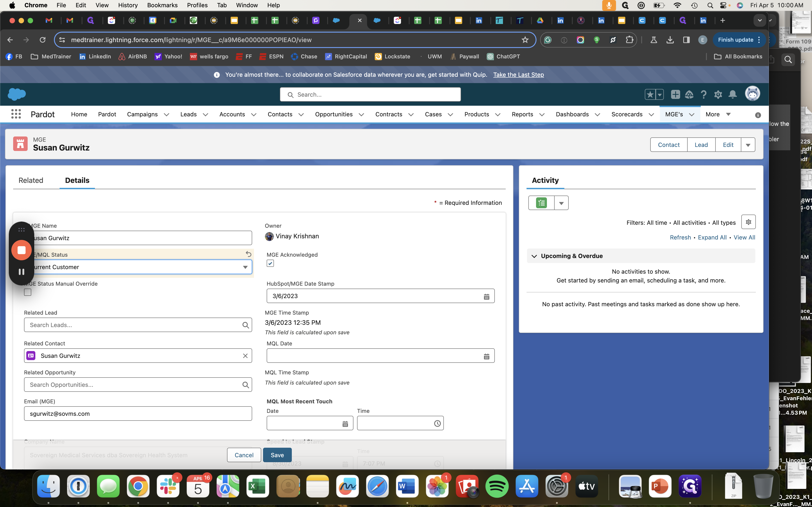Expand the Opportunities nav dropdown chevron

(361, 115)
